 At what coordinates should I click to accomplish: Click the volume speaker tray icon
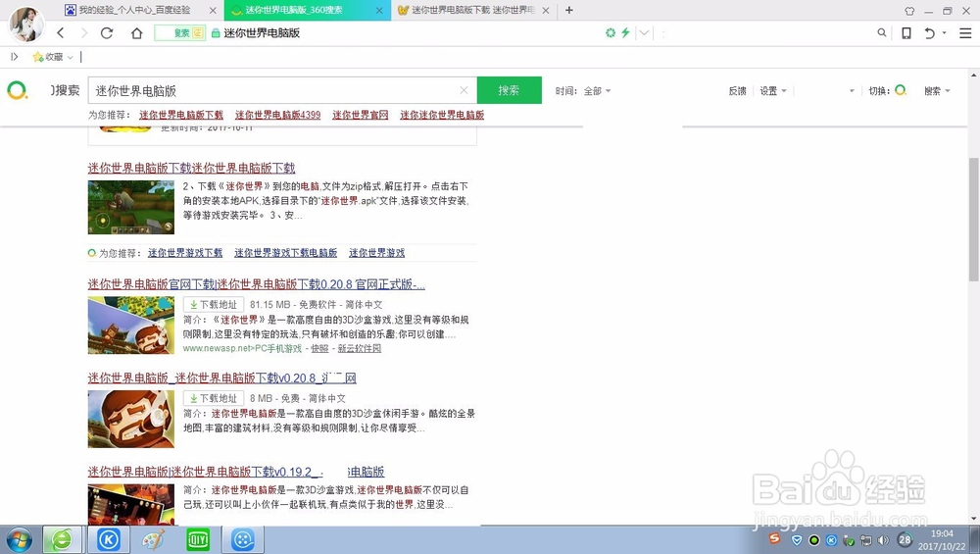coord(883,539)
